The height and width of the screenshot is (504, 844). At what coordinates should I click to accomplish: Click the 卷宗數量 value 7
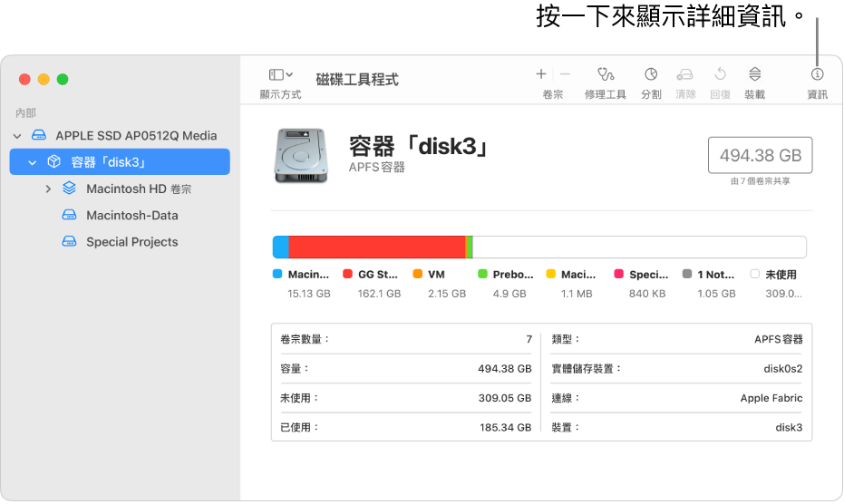[x=529, y=339]
